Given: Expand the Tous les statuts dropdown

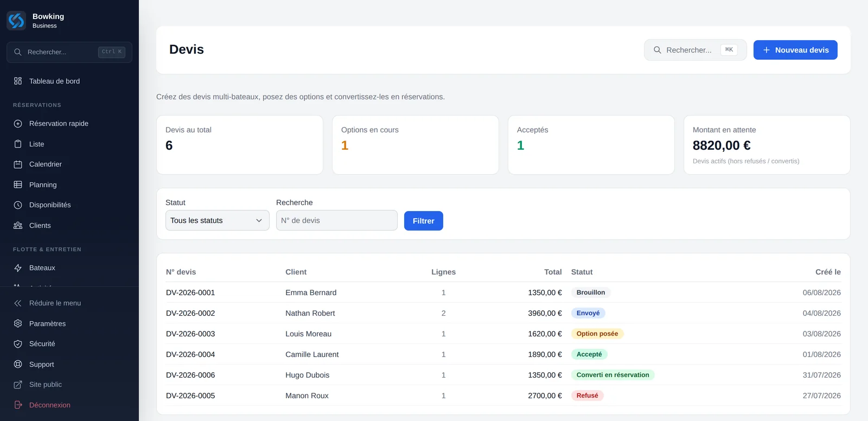Looking at the screenshot, I should (x=218, y=220).
